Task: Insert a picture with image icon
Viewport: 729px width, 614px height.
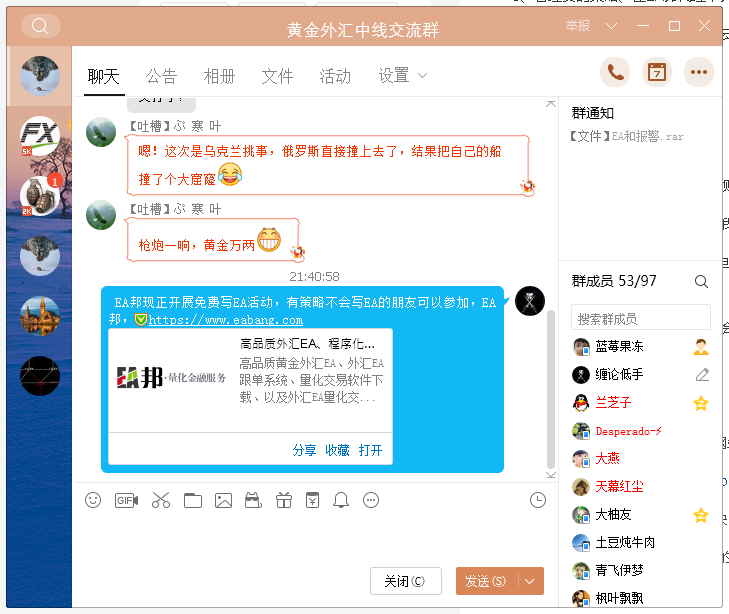Action: pos(223,500)
